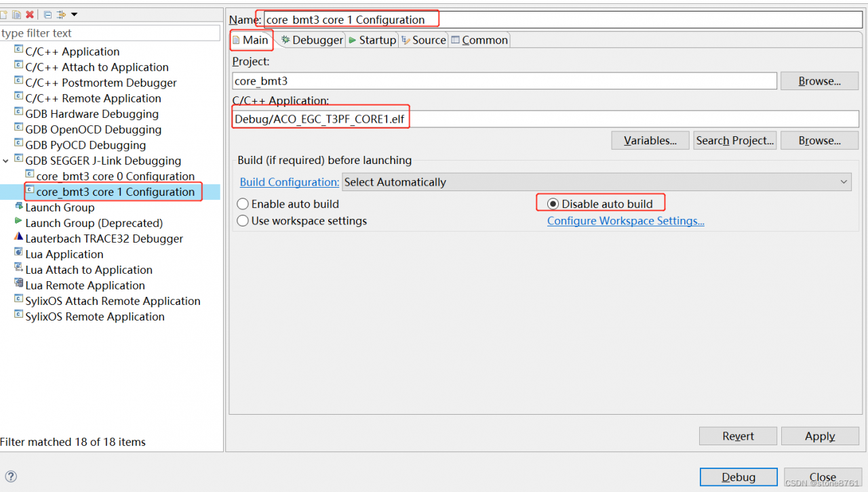Click the Search Project button
Viewport: 868px width, 492px height.
click(734, 140)
